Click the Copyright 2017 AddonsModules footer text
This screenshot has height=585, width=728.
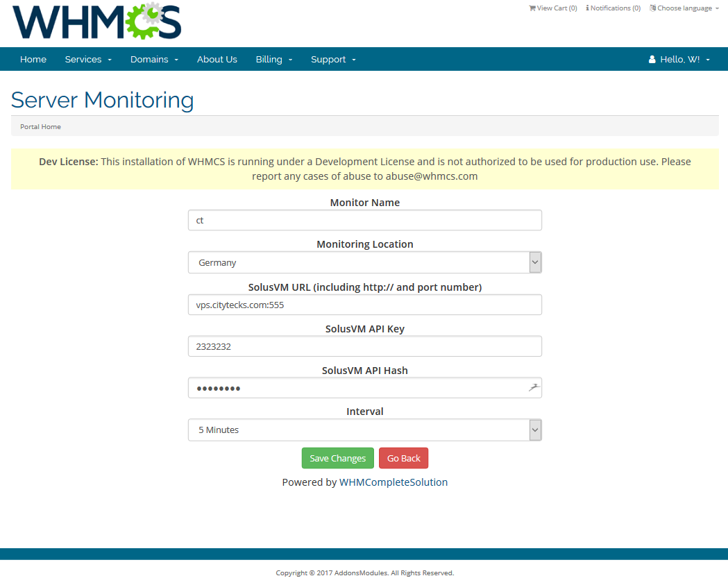click(365, 573)
